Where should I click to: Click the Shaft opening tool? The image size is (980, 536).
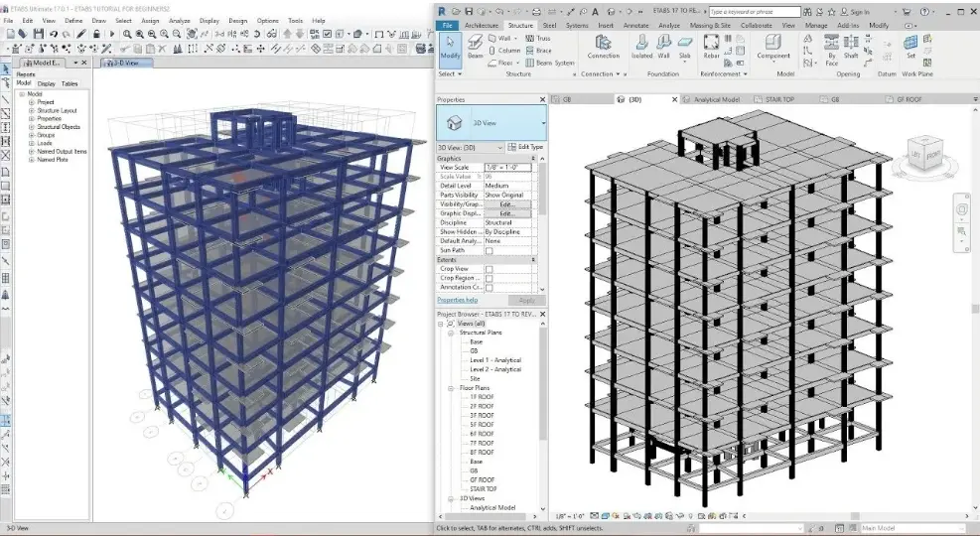coord(851,46)
